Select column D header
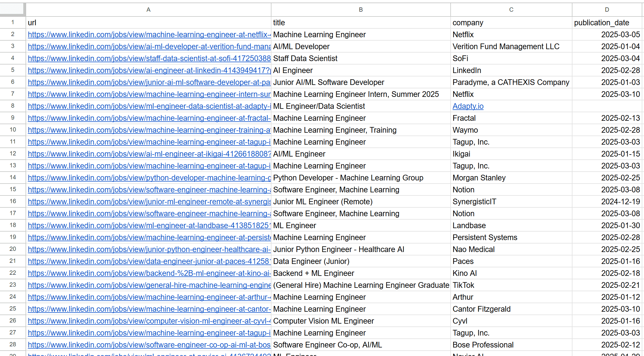The image size is (644, 356). (x=607, y=9)
